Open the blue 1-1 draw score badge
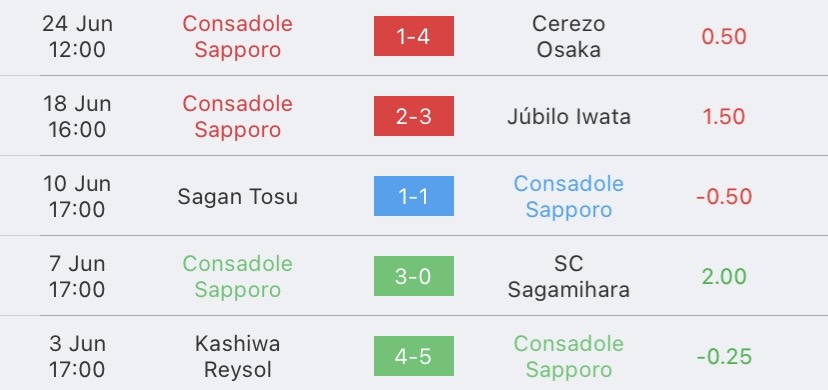Image resolution: width=828 pixels, height=390 pixels. coord(413,196)
